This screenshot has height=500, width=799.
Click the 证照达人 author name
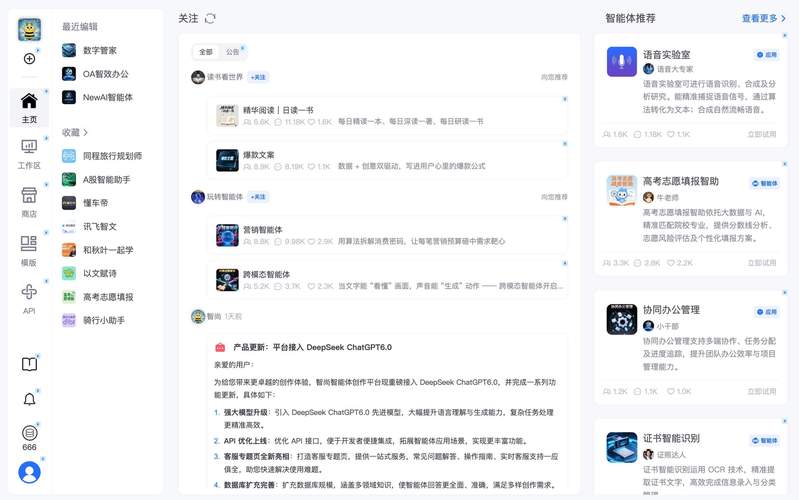click(671, 454)
